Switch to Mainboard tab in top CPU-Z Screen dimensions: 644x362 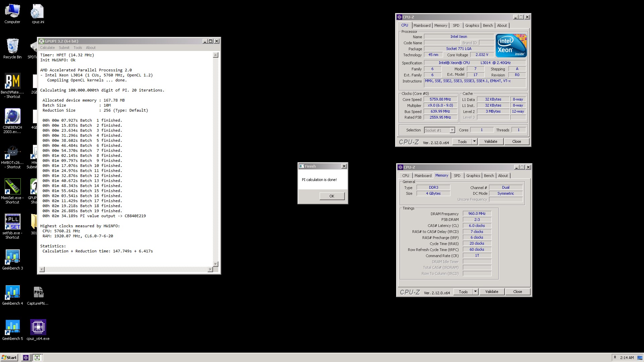[x=422, y=25]
